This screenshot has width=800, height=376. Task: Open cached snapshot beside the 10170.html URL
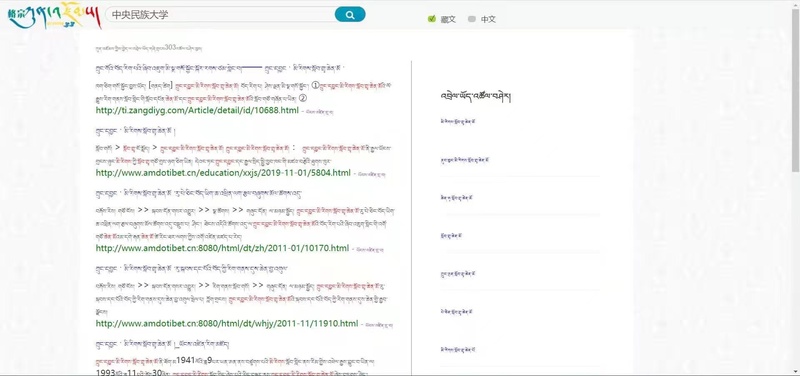(370, 249)
